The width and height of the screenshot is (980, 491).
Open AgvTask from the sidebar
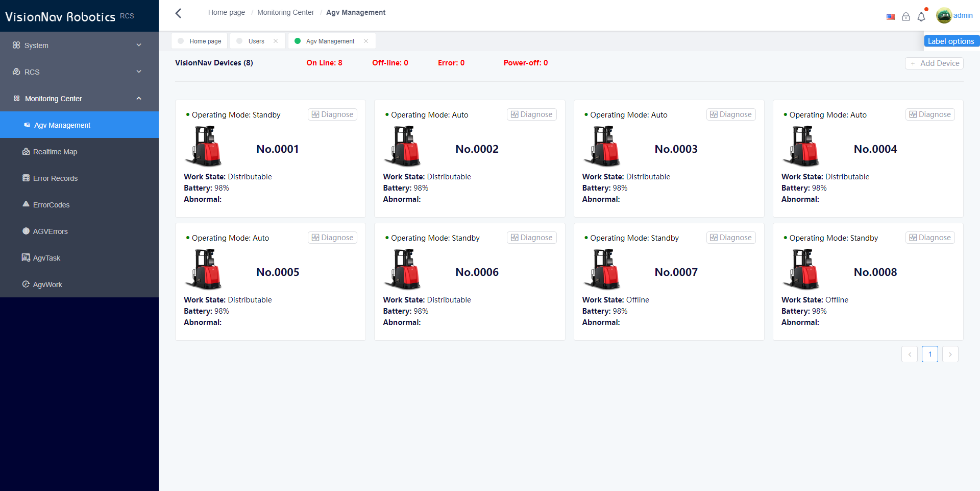click(46, 258)
